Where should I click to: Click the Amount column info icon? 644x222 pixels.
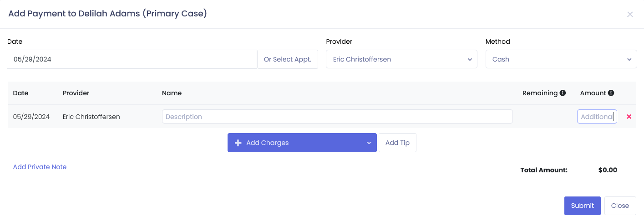coord(611,93)
